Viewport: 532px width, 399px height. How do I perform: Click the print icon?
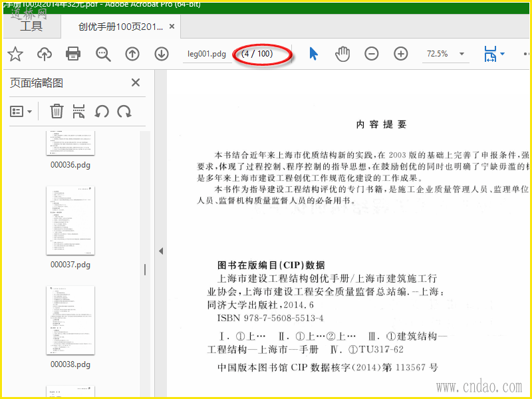tap(73, 54)
